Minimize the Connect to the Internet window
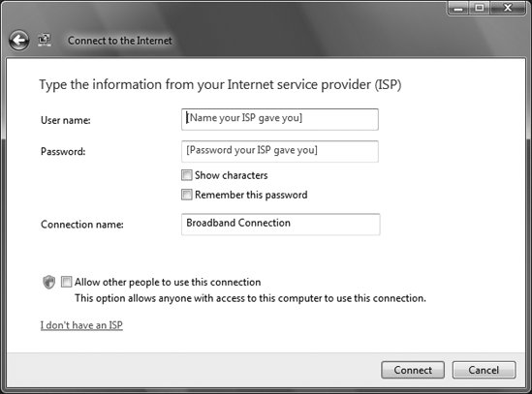Image resolution: width=532 pixels, height=394 pixels. click(458, 8)
